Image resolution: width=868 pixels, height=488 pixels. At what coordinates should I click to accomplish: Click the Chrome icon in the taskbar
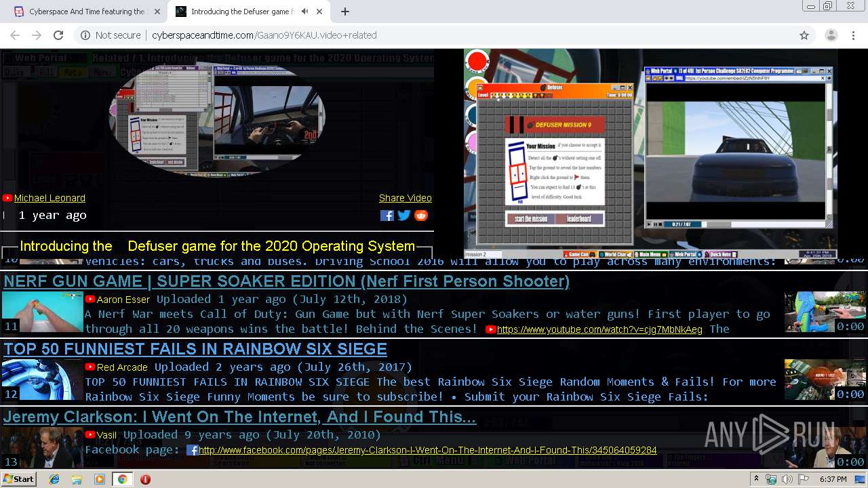(122, 479)
